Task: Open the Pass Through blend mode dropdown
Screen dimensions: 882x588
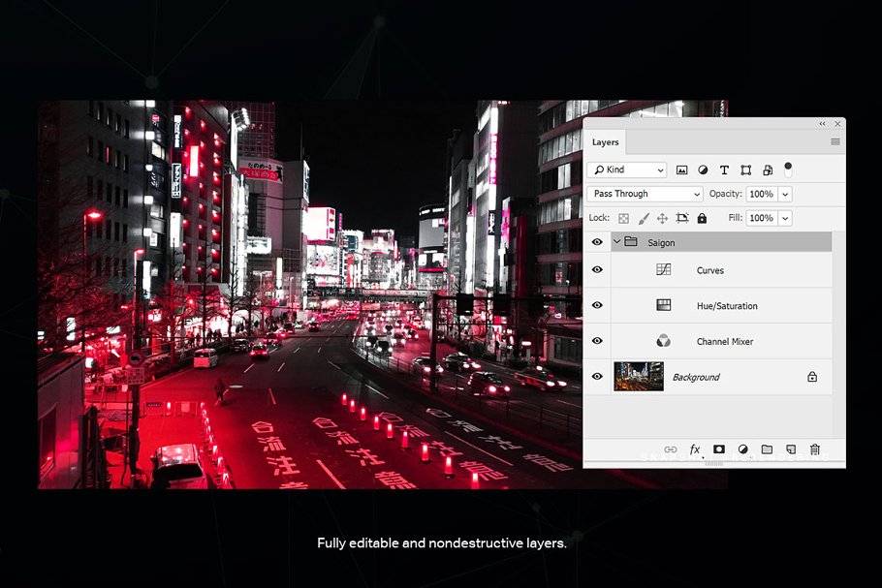Action: pos(645,194)
